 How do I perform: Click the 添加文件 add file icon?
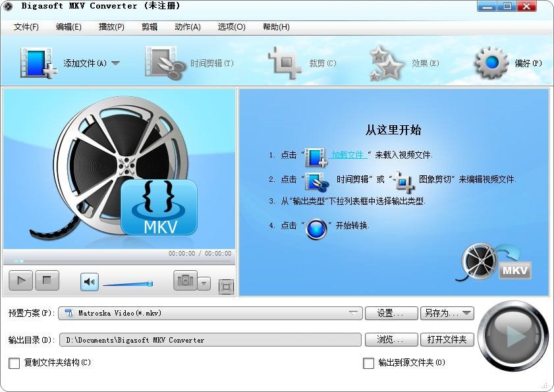pos(36,63)
